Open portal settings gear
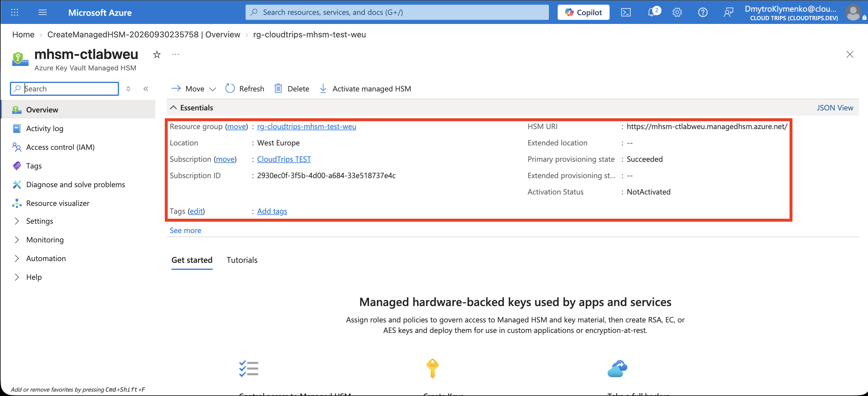The image size is (868, 396). point(677,13)
